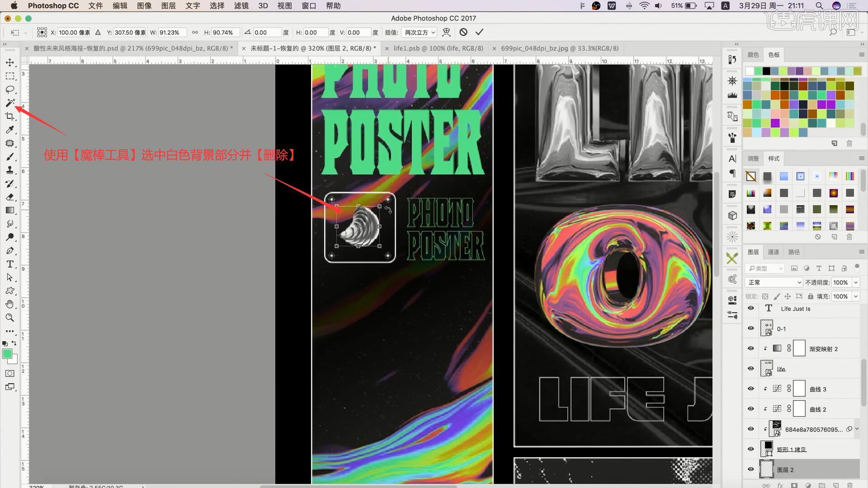Select the Eyedropper tool
868x488 pixels.
coord(10,130)
